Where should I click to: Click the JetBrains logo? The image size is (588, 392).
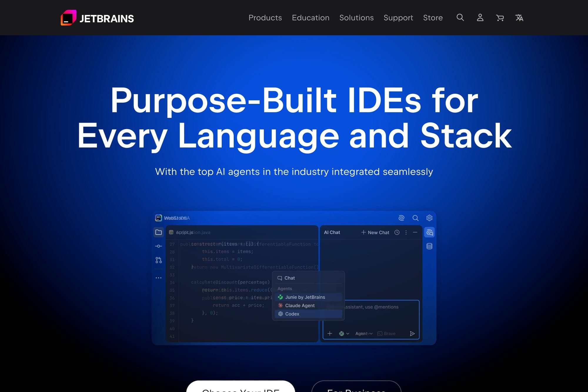click(97, 18)
